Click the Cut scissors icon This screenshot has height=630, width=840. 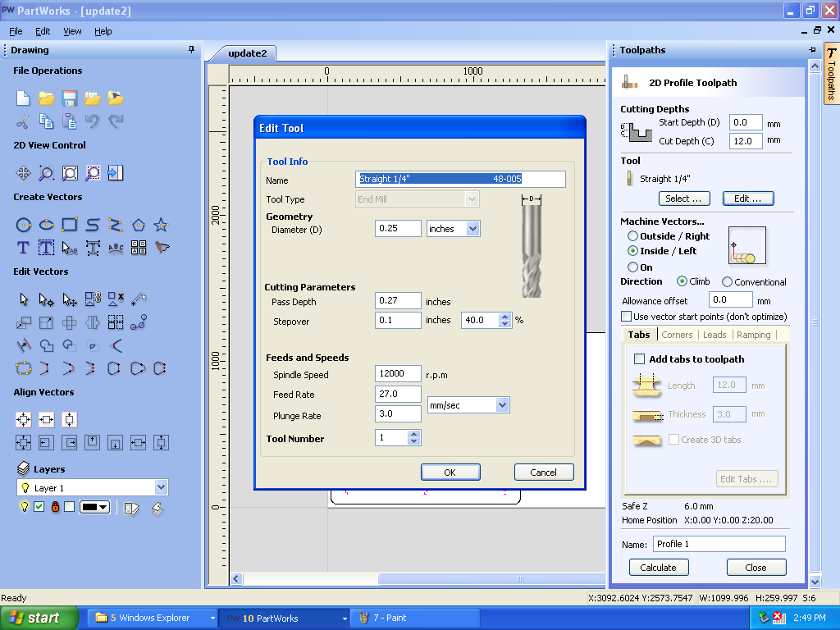[x=23, y=121]
